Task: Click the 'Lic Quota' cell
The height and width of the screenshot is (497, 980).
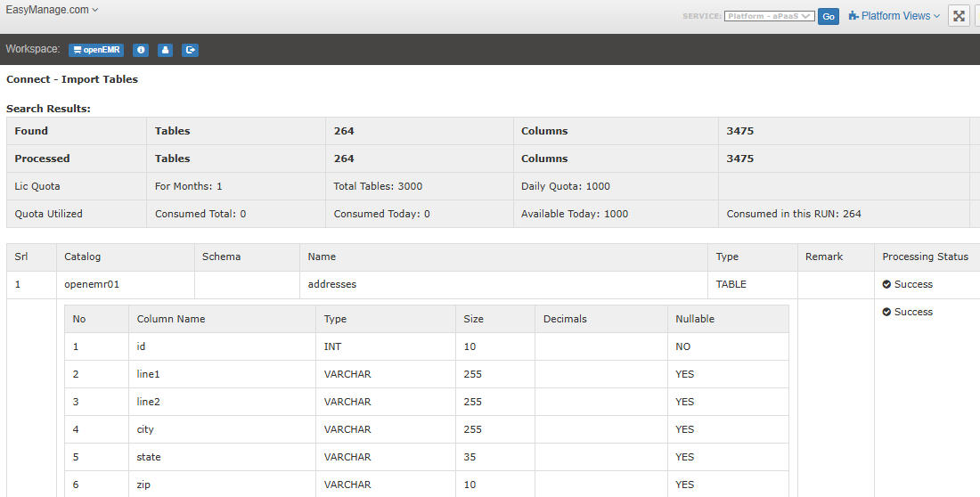Action: pyautogui.click(x=77, y=186)
